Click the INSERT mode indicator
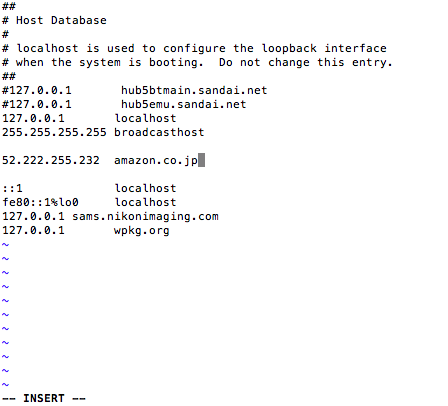The width and height of the screenshot is (448, 406). point(44,398)
